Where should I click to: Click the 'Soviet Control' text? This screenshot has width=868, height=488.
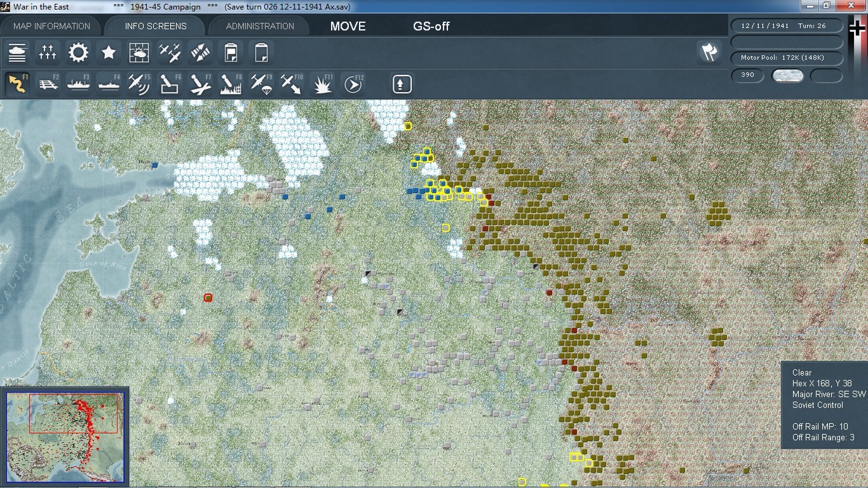tap(818, 405)
